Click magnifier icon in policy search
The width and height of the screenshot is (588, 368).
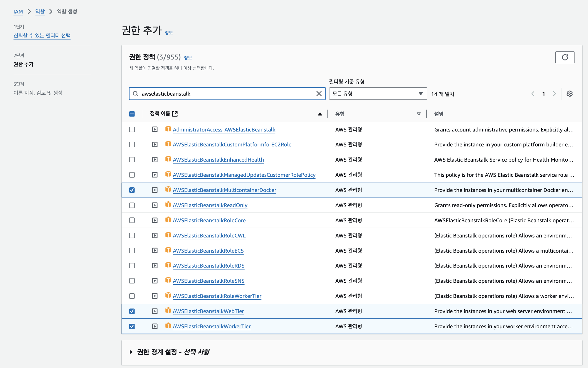coord(136,94)
